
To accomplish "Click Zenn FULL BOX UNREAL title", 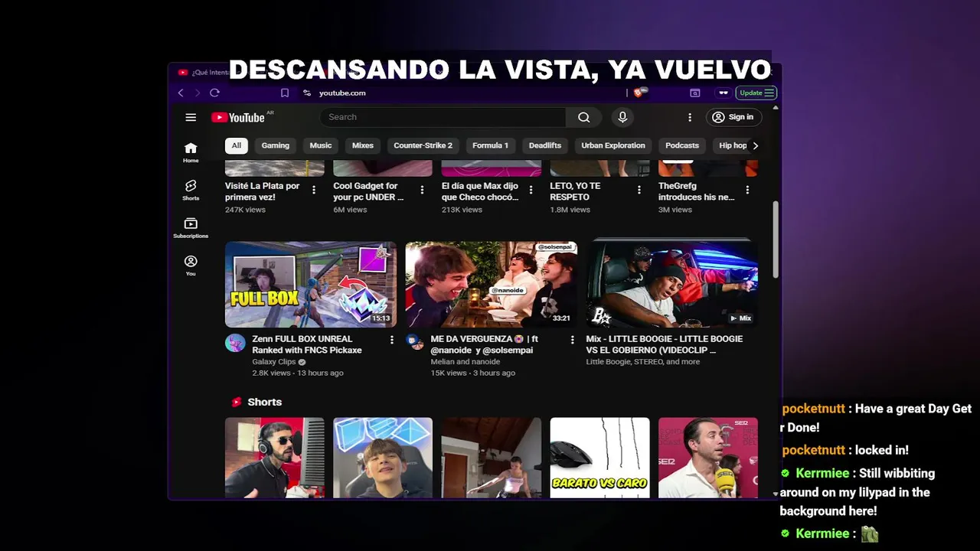I will pos(307,344).
